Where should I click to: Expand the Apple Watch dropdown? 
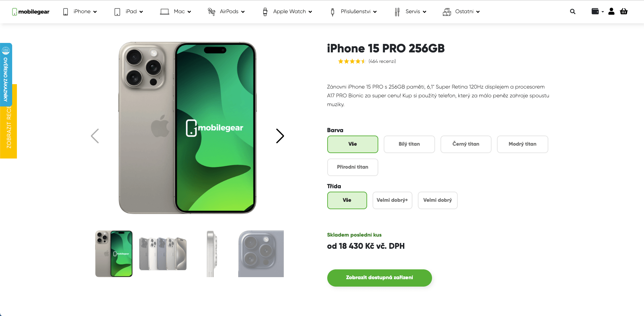[x=287, y=11]
